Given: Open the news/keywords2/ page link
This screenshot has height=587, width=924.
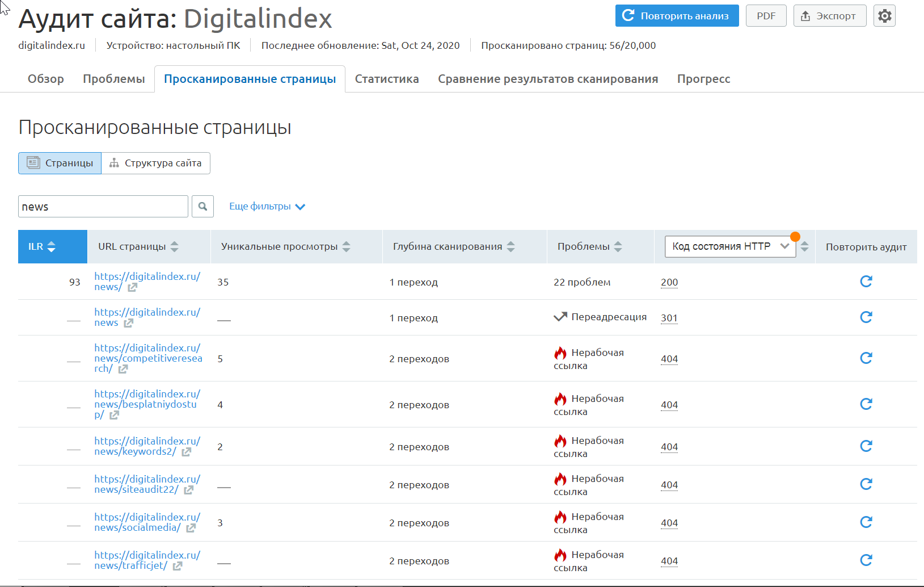Looking at the screenshot, I should [147, 446].
